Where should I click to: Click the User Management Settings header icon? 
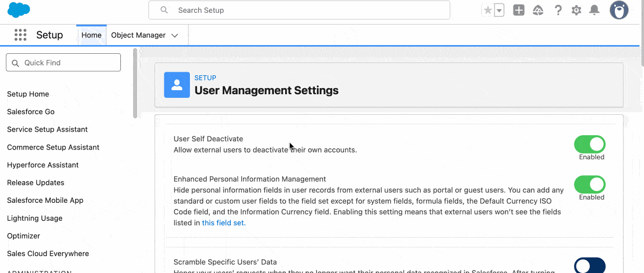click(177, 85)
